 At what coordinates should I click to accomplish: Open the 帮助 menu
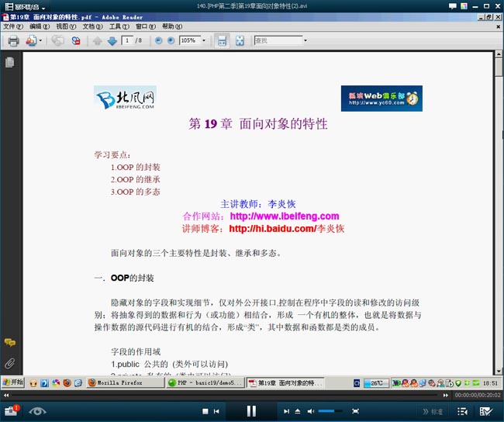172,26
